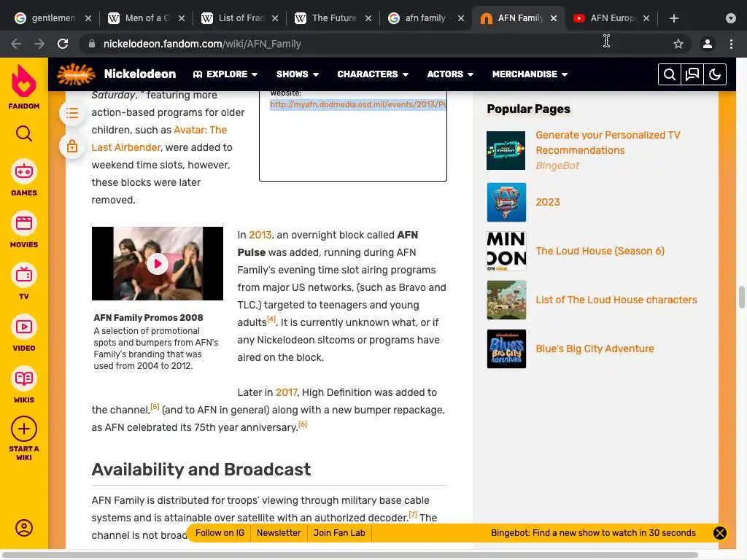The width and height of the screenshot is (747, 560).
Task: Open Avatar: The Last Airbender link
Action: (x=159, y=139)
